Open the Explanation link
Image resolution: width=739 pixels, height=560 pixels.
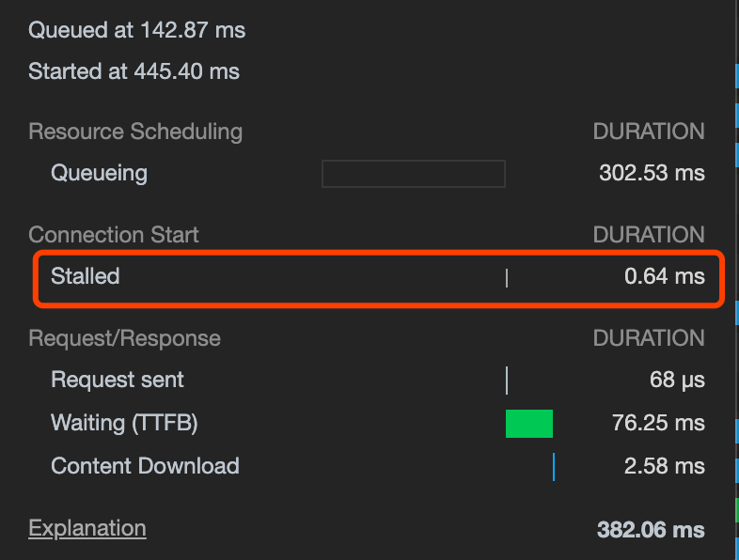87,528
